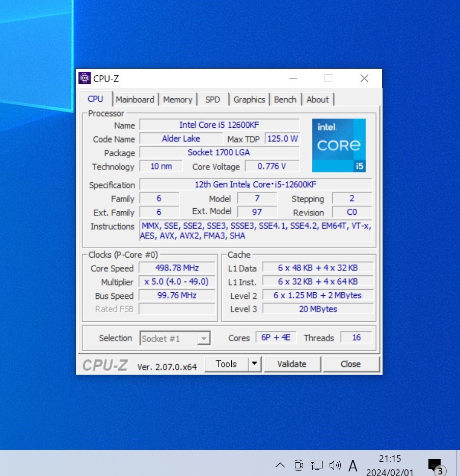
Task: Close the CPU-Z window with X
Action: 364,78
